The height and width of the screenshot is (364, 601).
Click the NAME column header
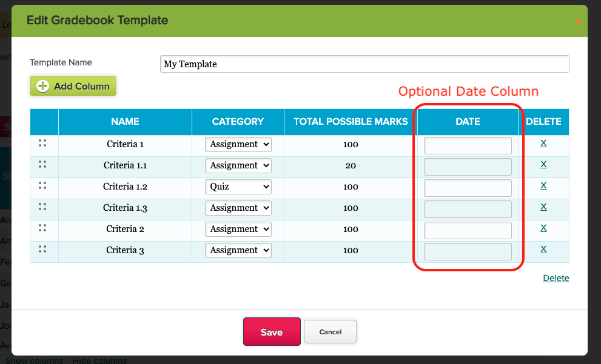(x=126, y=122)
